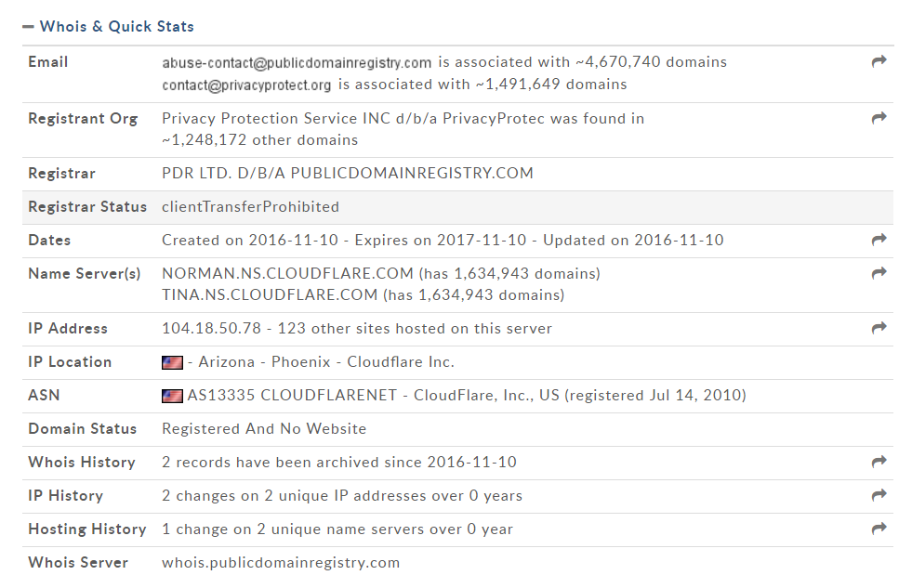The width and height of the screenshot is (912, 588).
Task: Click the clientTransferProhibited status value
Action: point(250,207)
